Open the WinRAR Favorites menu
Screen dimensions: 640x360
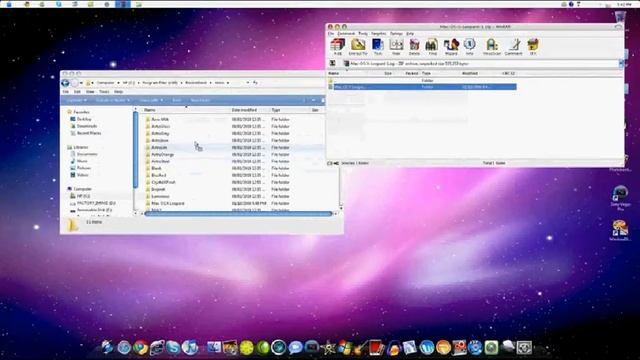(378, 33)
